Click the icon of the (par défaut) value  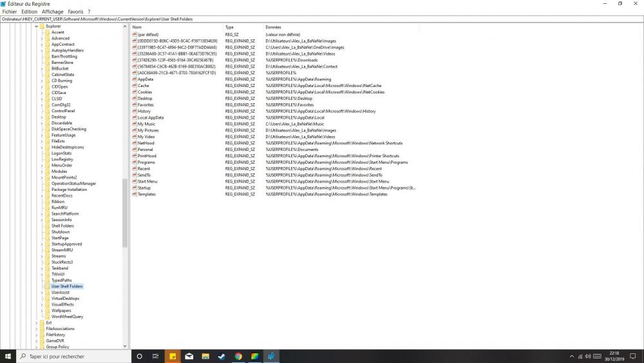[135, 35]
